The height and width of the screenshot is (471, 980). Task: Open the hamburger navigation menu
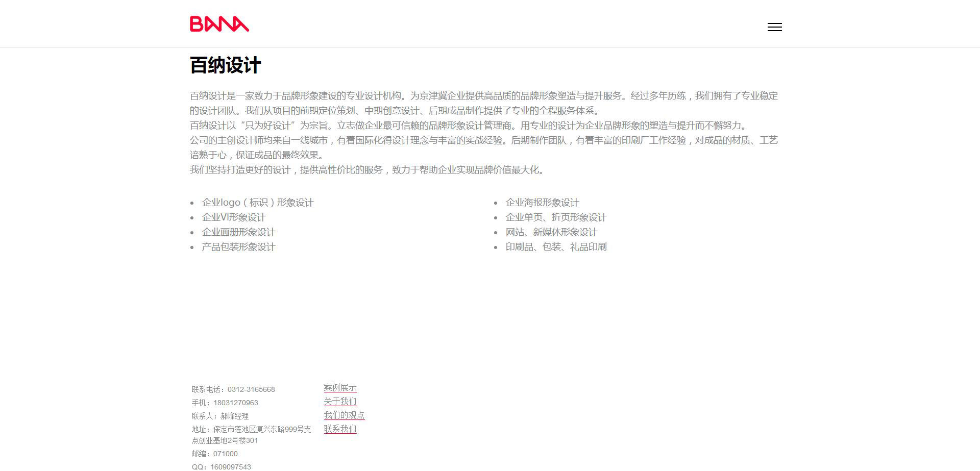(x=774, y=27)
